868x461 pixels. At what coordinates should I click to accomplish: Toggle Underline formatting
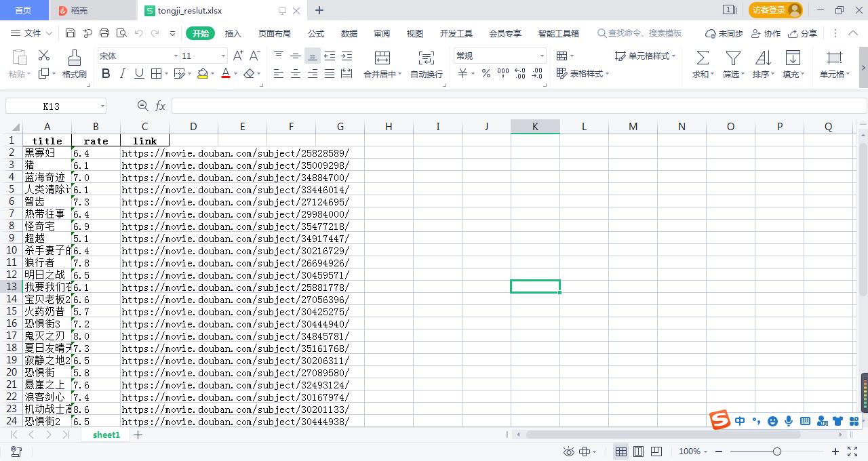click(139, 73)
